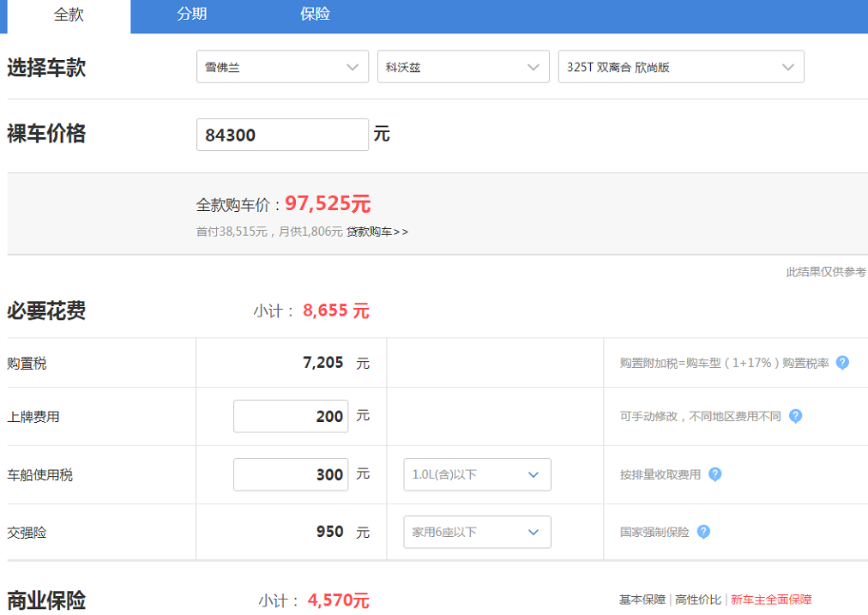868x615 pixels.
Task: Click the 商业保险 subtotal 4,570元
Action: tap(338, 600)
